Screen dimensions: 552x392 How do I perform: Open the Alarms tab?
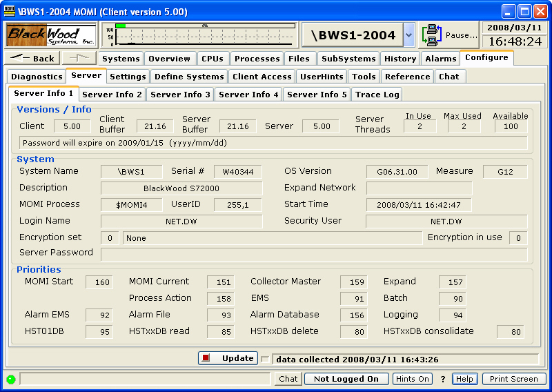(440, 59)
